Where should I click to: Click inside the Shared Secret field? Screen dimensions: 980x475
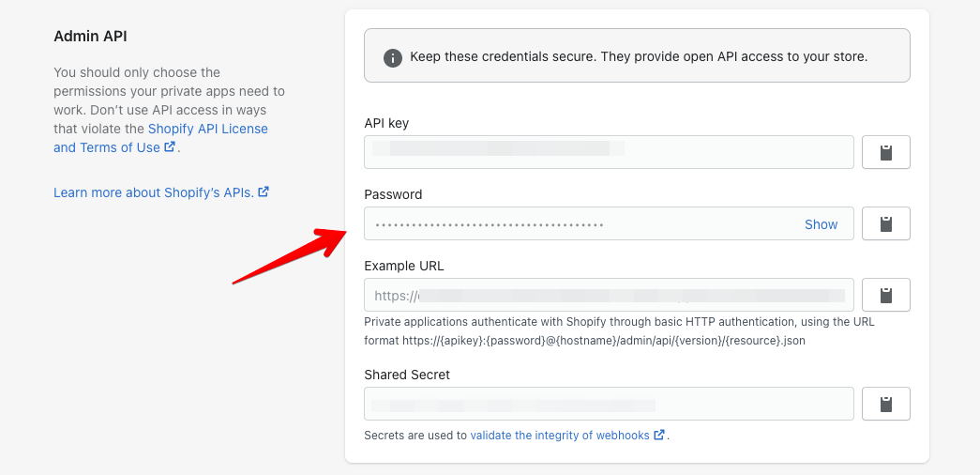(608, 404)
